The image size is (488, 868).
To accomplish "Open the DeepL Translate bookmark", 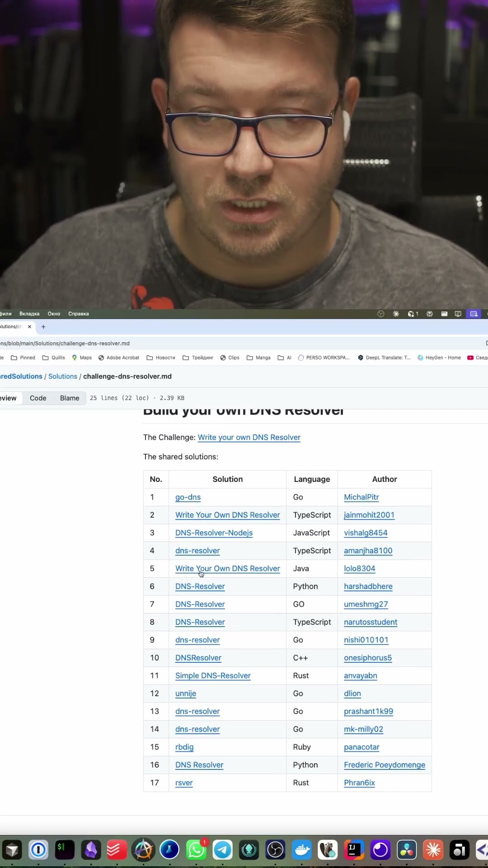I will coord(384,358).
